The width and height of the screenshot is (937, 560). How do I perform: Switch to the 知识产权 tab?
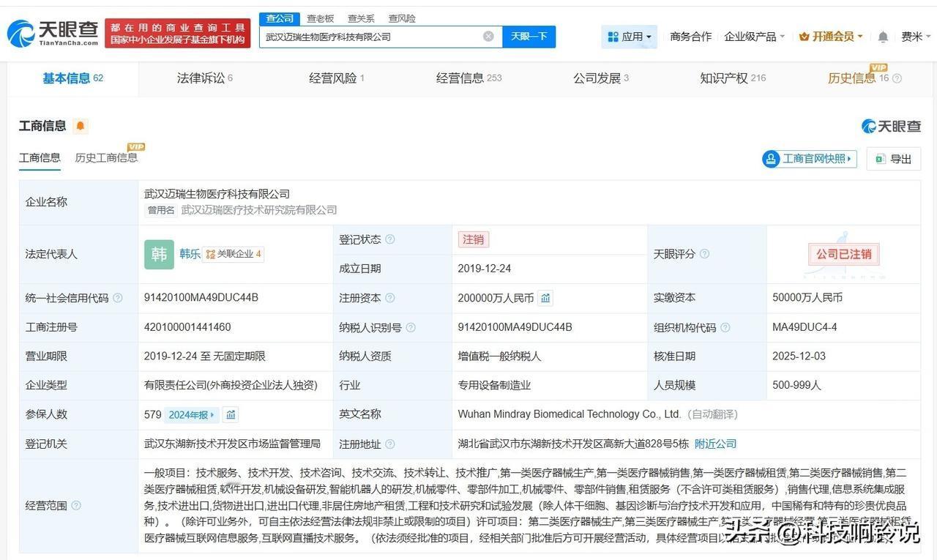click(733, 78)
